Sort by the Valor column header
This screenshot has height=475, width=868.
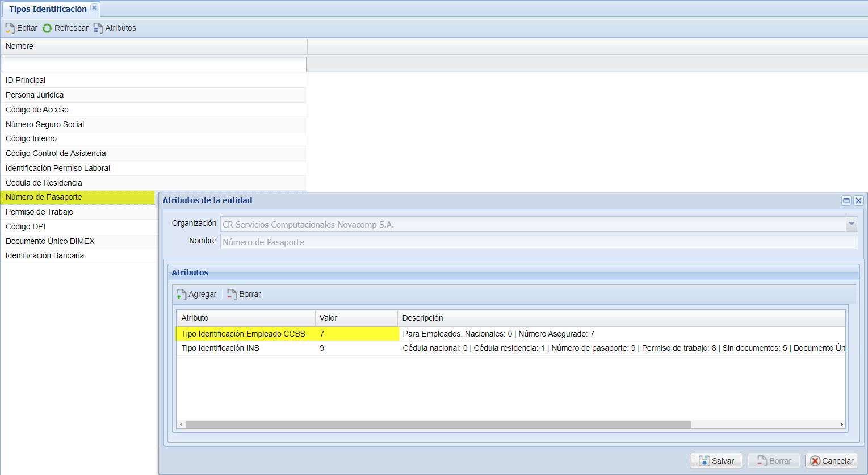pos(357,318)
